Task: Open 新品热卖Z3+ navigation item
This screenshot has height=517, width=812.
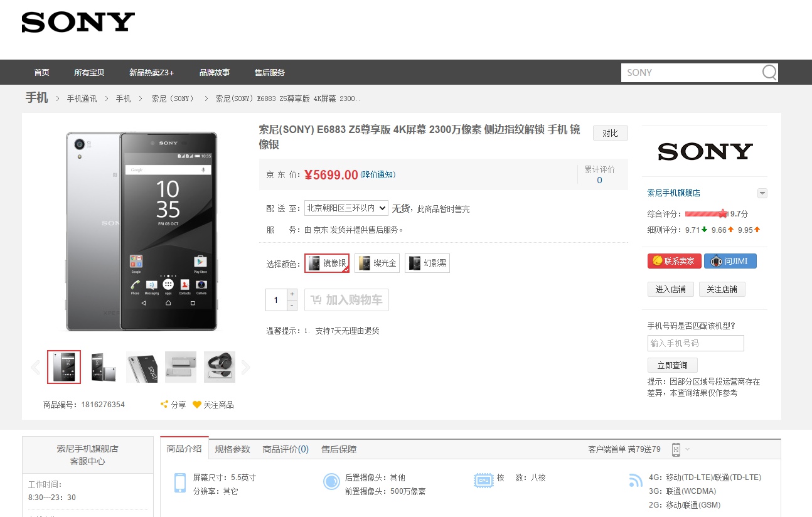Action: point(151,72)
